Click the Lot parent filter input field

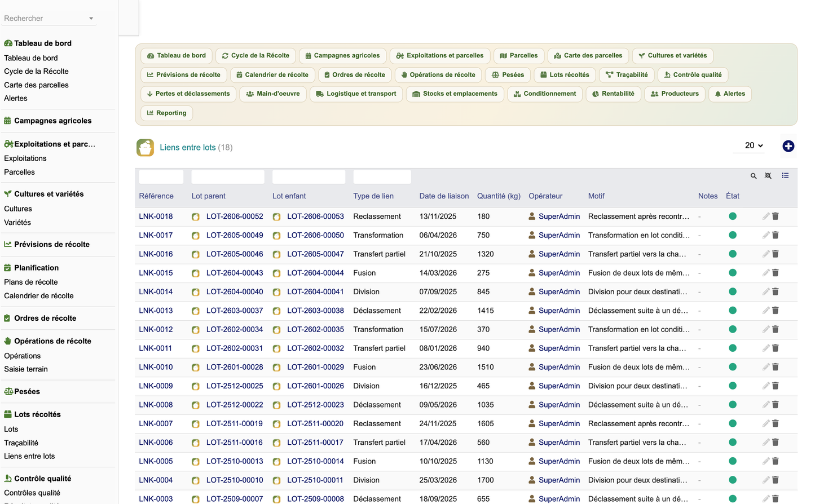[228, 176]
